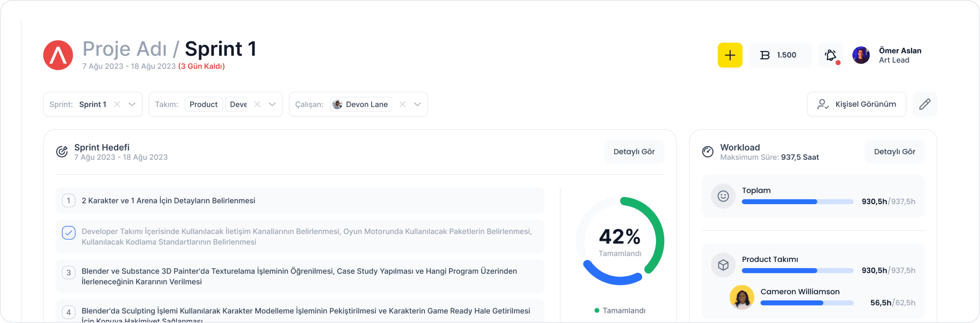Click the Toplam smiley face icon
Viewport: 980px width, 323px height.
(723, 196)
